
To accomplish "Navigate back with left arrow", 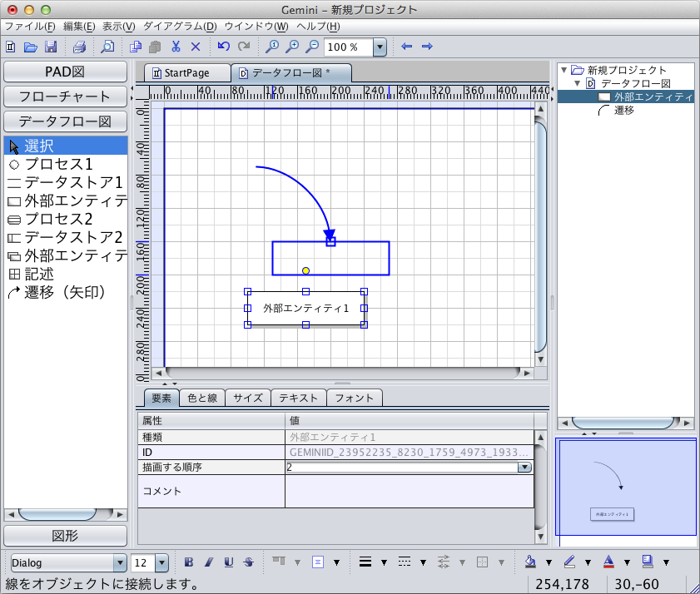I will (407, 46).
